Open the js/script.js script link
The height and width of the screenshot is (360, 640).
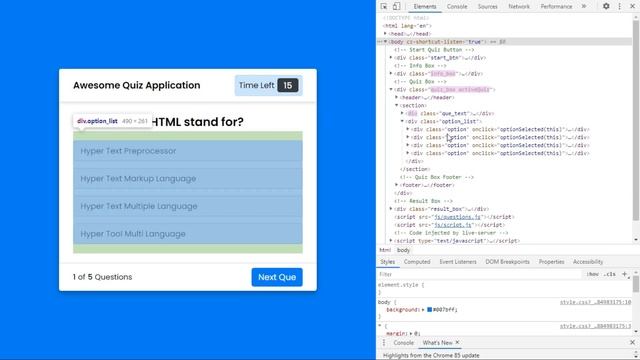click(453, 225)
